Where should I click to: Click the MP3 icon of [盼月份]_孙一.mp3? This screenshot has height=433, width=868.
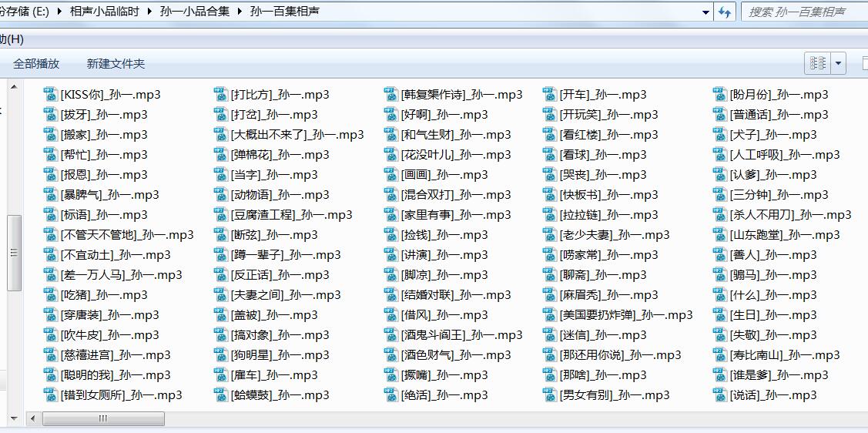click(x=720, y=94)
